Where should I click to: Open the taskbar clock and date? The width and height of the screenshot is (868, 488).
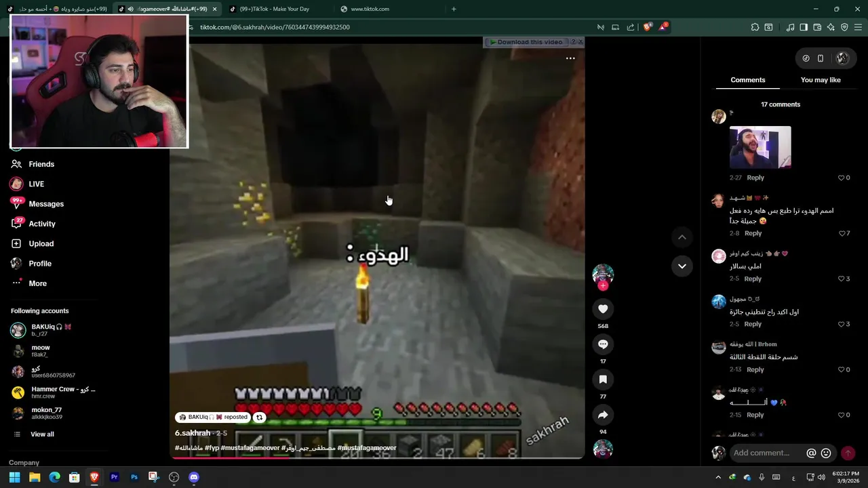[844, 477]
